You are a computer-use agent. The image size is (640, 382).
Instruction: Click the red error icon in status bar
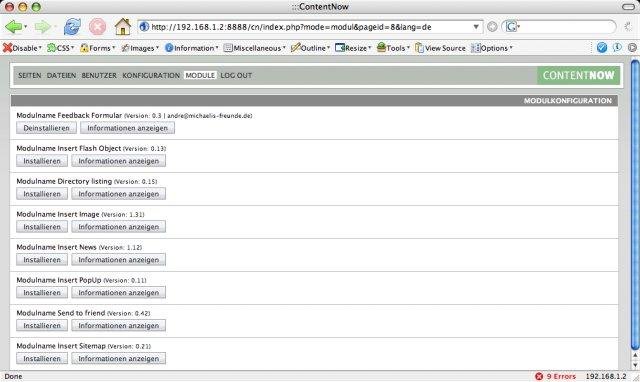pyautogui.click(x=539, y=376)
